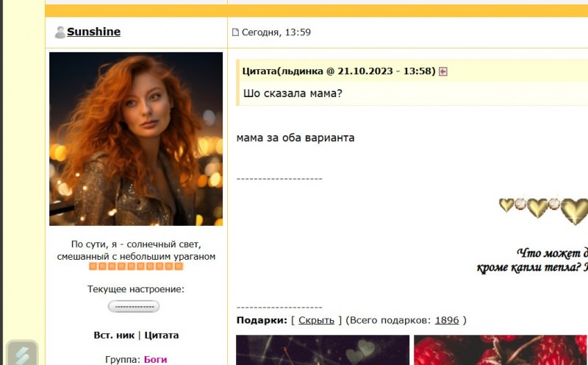588x365 pixels.
Task: Click the floating lightning icon at bottom left
Action: 21,353
